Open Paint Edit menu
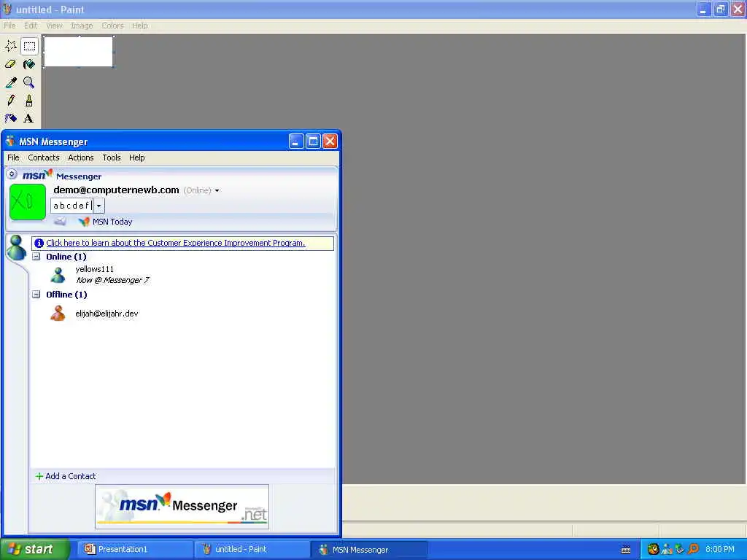747x560 pixels. click(x=31, y=26)
